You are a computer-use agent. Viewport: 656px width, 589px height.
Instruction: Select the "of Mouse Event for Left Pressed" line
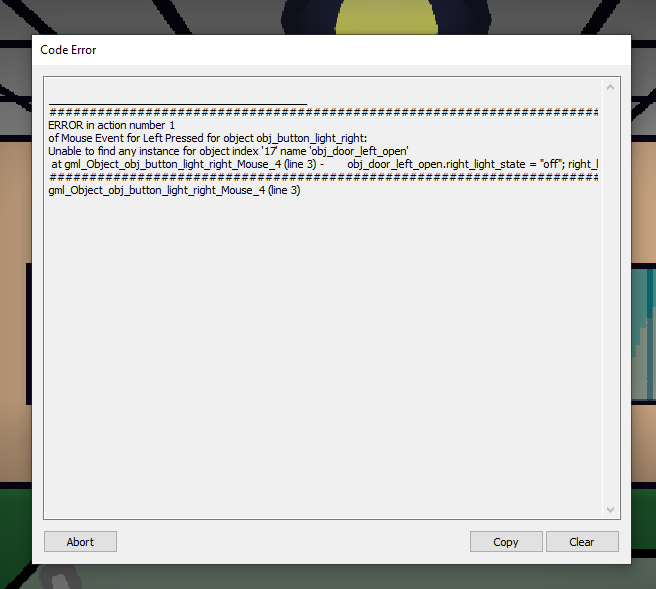point(208,138)
